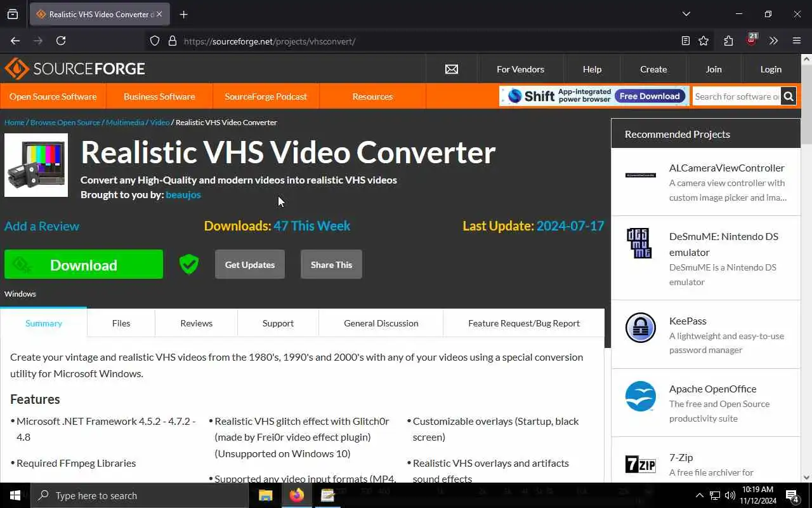812x508 pixels.
Task: Open the Feature Request/Bug Report tab
Action: [x=524, y=323]
